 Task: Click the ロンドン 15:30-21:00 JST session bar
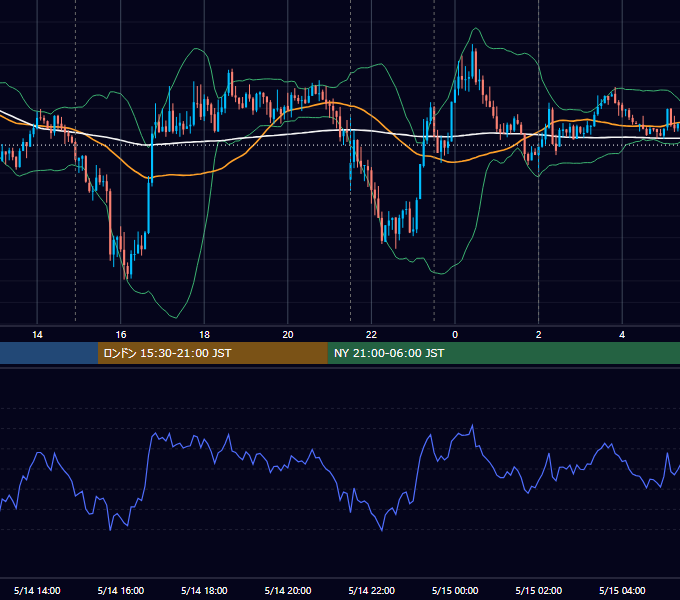point(212,353)
